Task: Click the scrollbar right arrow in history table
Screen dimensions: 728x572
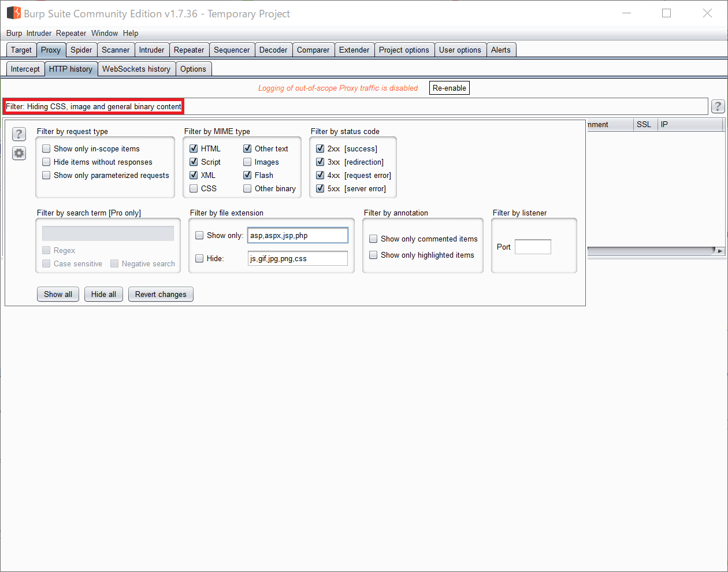Action: tap(719, 251)
